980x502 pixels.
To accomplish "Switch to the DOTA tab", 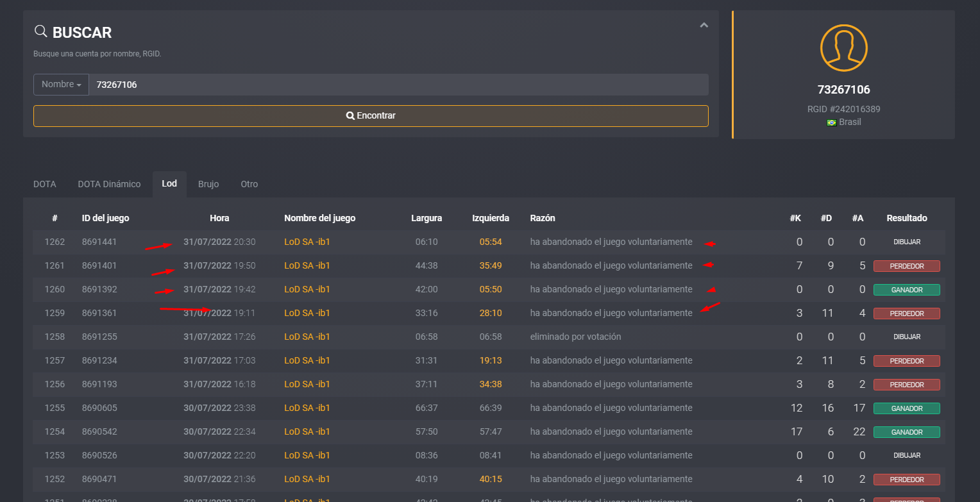I will click(45, 184).
